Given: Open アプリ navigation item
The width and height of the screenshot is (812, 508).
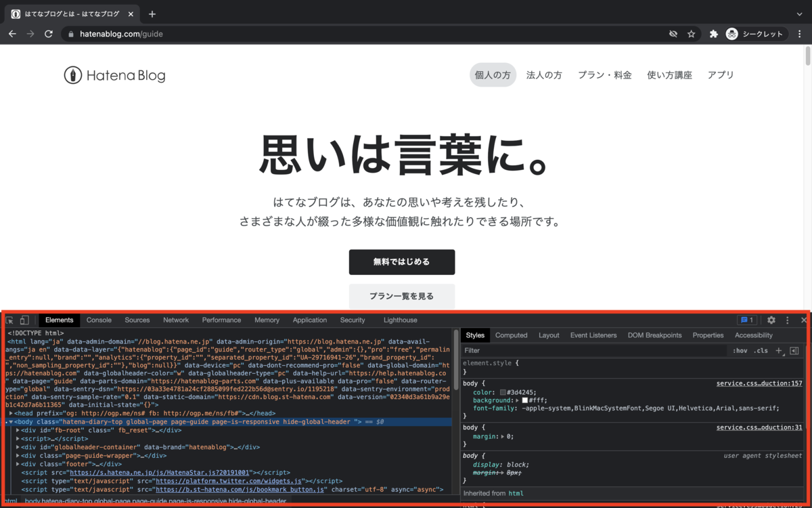Looking at the screenshot, I should 721,75.
